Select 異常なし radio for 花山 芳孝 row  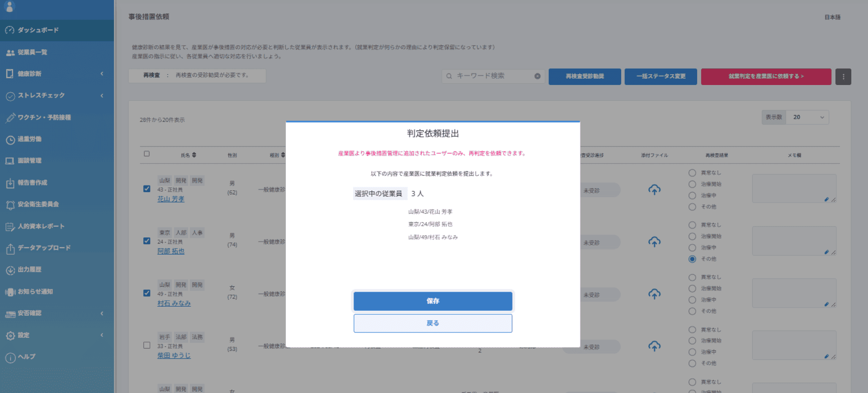pyautogui.click(x=692, y=173)
